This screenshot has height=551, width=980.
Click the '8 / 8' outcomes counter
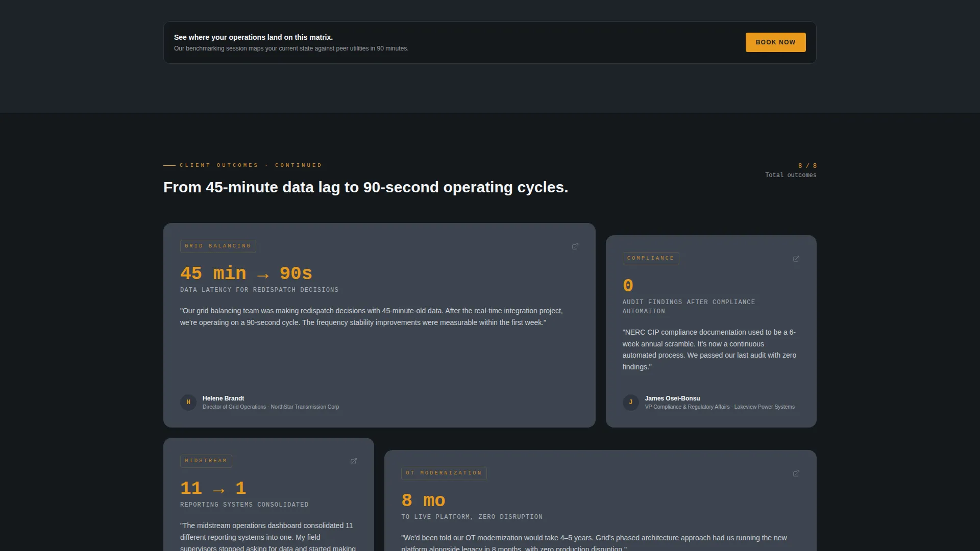coord(807,166)
